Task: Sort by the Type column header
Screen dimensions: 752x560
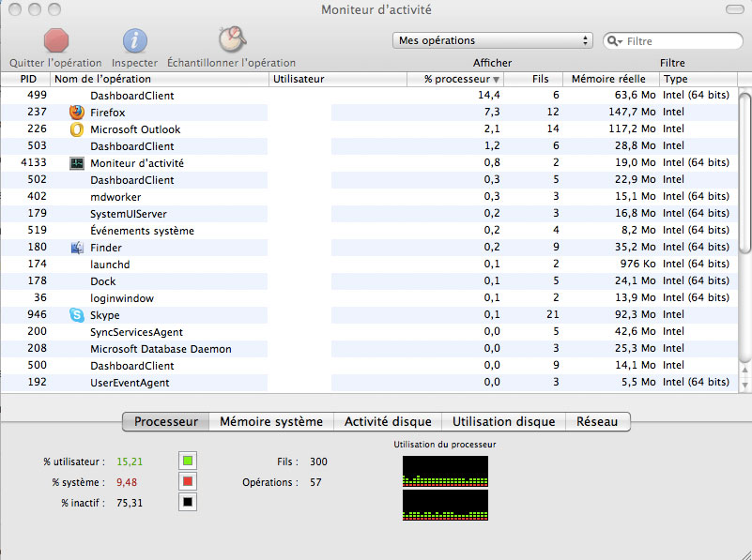Action: click(698, 79)
